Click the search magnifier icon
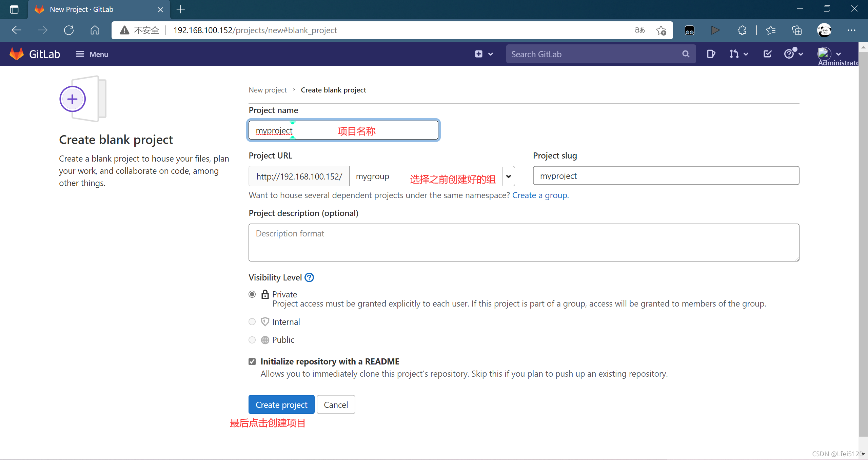Image resolution: width=868 pixels, height=460 pixels. click(x=686, y=54)
